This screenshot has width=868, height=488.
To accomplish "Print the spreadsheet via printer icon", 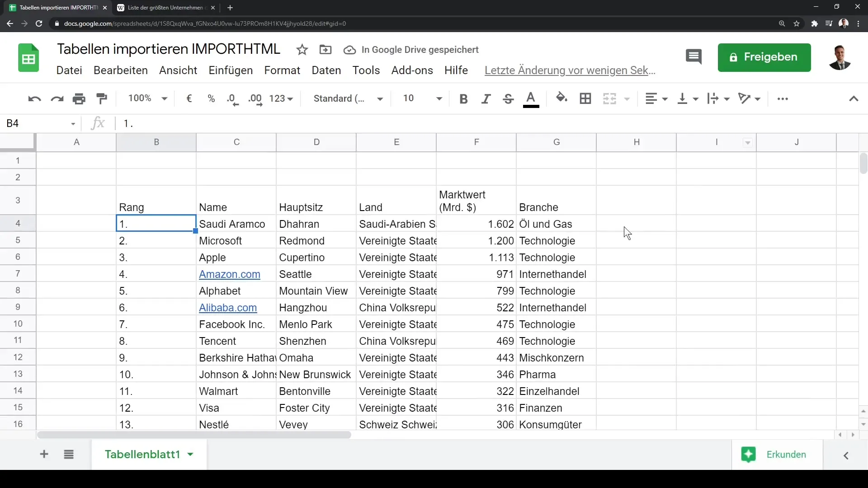I will click(79, 99).
